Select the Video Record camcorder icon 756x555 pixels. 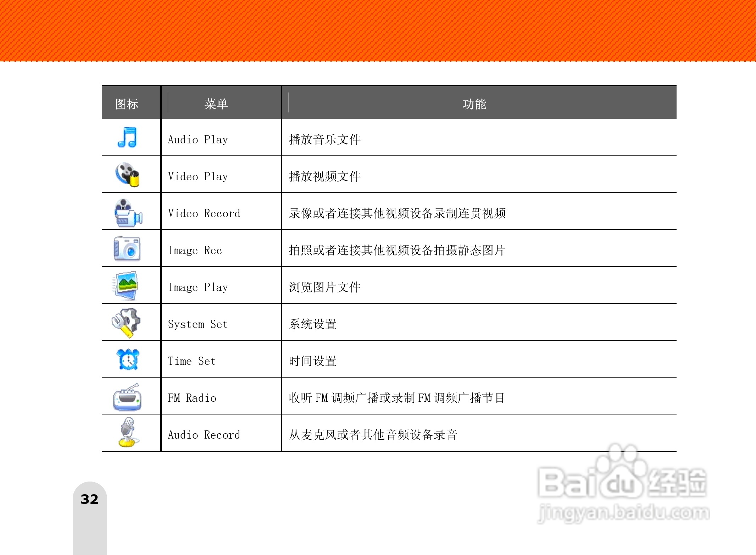(x=128, y=212)
